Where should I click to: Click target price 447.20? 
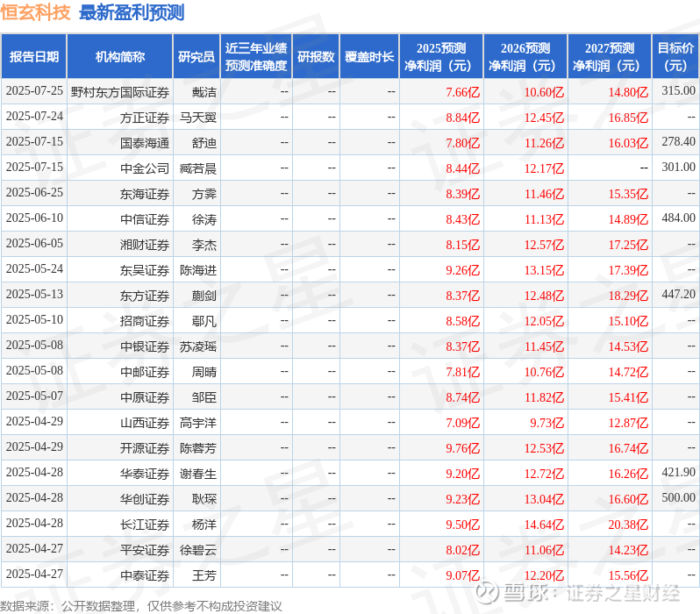coord(679,294)
